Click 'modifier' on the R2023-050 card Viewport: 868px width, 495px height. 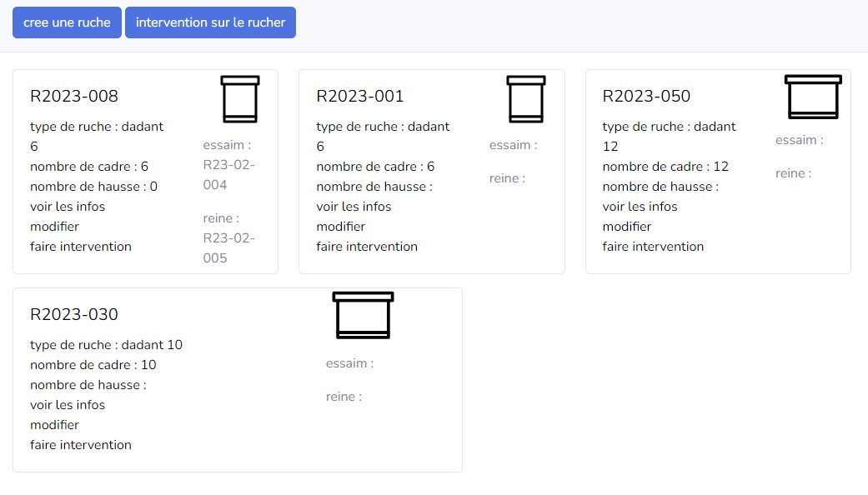point(626,226)
